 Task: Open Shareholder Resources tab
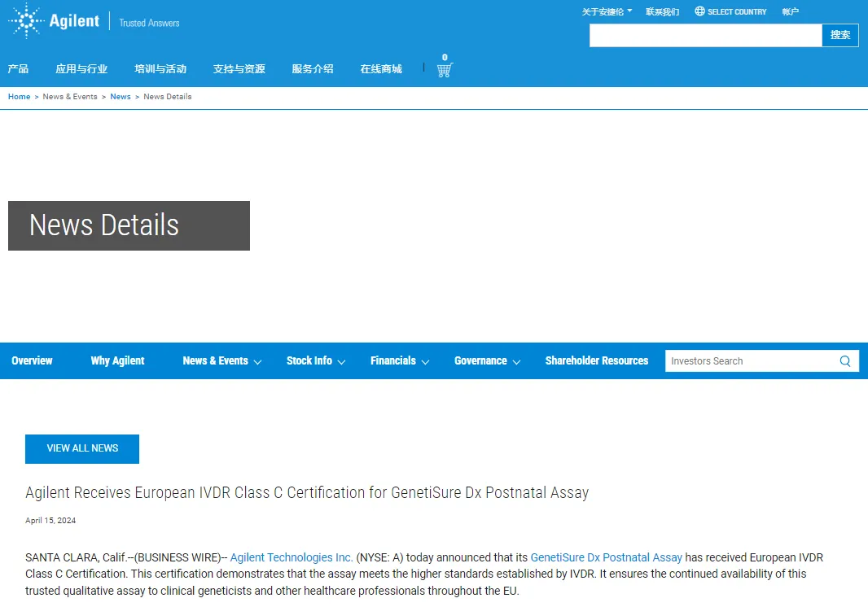pyautogui.click(x=597, y=360)
